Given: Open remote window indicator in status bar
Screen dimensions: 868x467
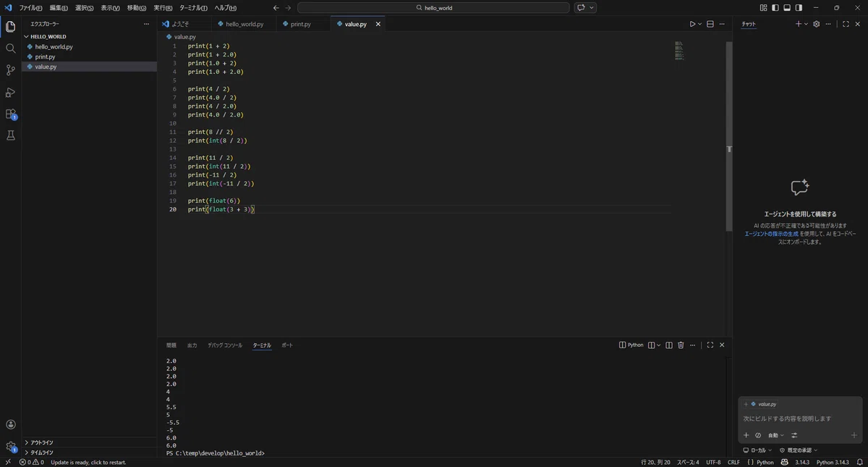Looking at the screenshot, I should pyautogui.click(x=7, y=462).
